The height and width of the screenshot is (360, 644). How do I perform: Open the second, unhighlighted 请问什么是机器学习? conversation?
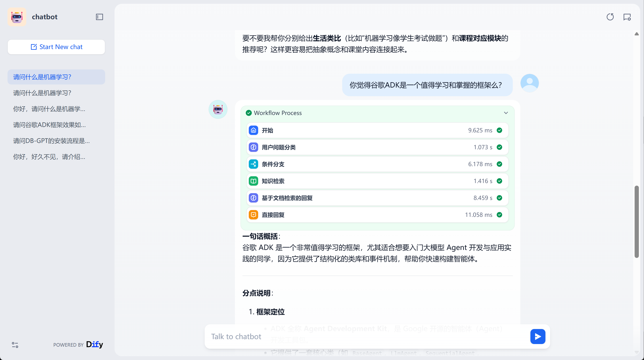pos(56,93)
